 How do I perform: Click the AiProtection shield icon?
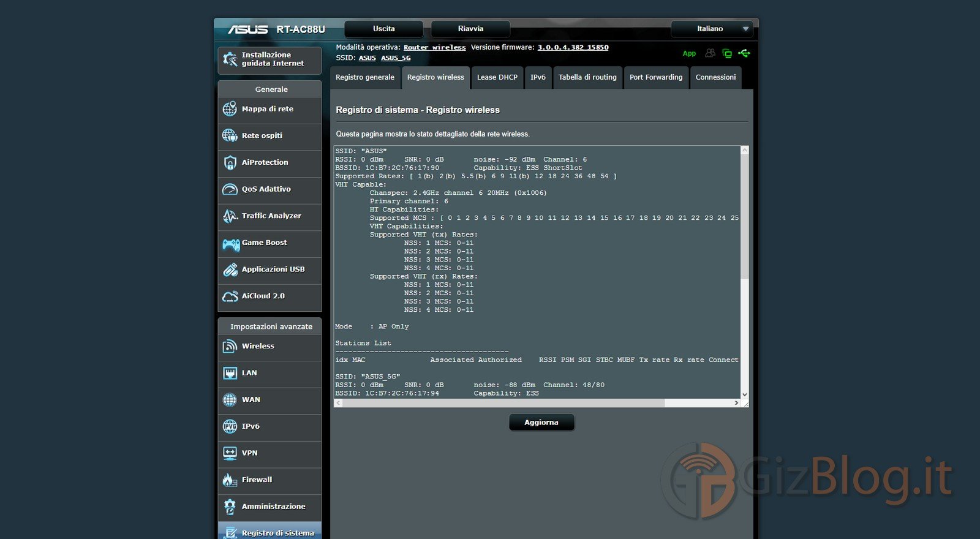230,162
